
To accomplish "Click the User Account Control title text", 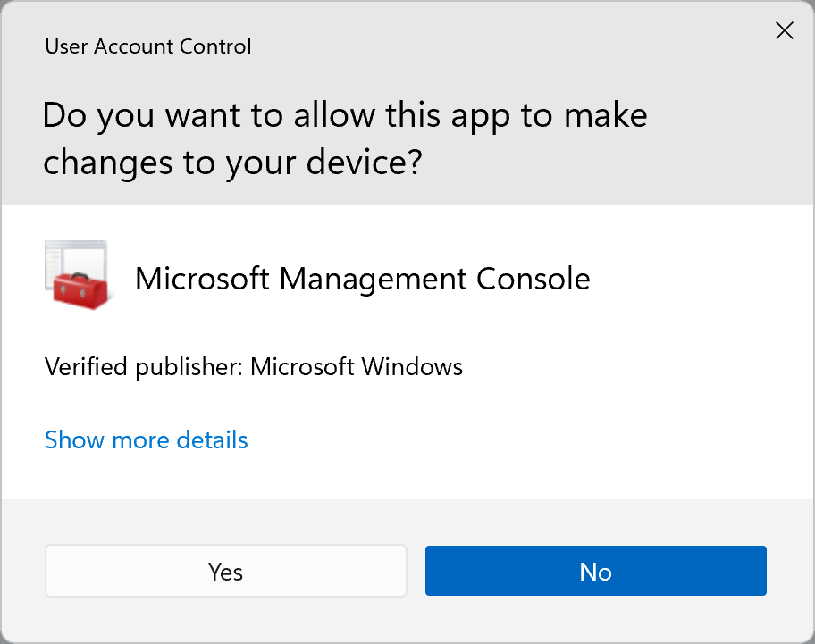I will coord(148,46).
